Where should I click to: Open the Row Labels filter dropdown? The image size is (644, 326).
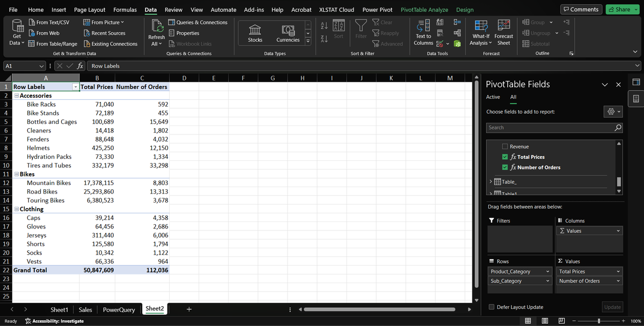point(75,87)
